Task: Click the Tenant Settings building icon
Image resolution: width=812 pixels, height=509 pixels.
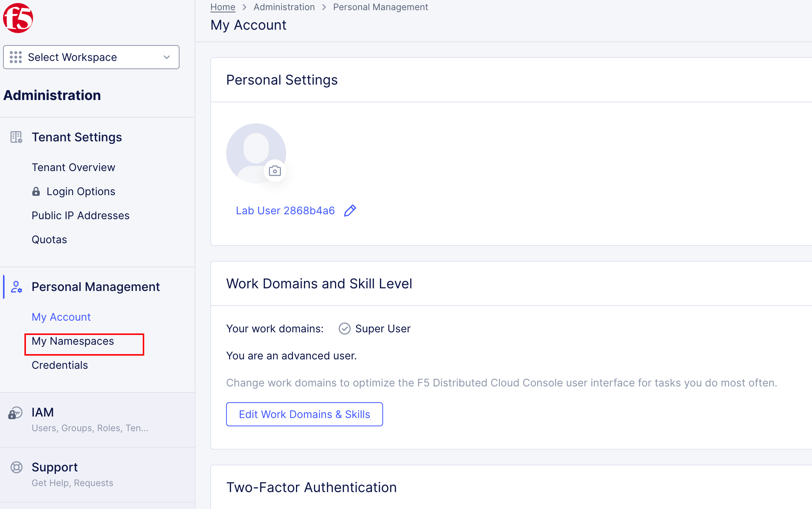Action: tap(16, 137)
